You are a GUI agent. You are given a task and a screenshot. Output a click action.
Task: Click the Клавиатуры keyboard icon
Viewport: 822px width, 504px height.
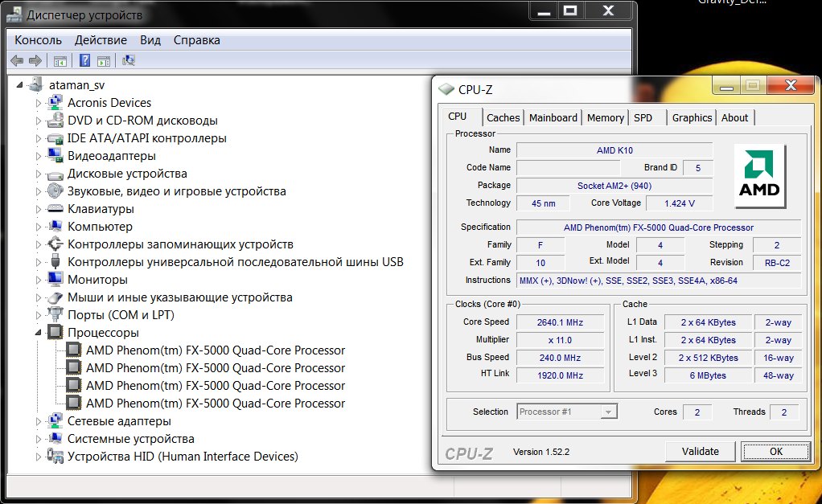coord(55,209)
